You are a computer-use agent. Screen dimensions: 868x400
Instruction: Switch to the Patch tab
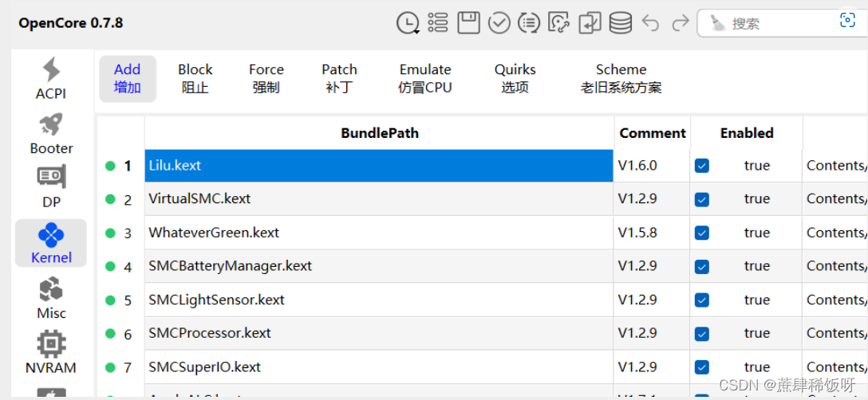[x=339, y=79]
